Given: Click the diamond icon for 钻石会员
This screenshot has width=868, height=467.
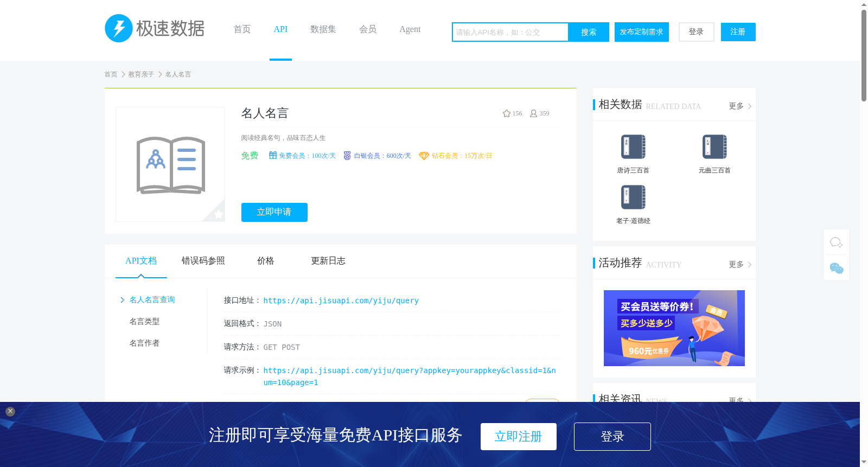Looking at the screenshot, I should coord(424,156).
